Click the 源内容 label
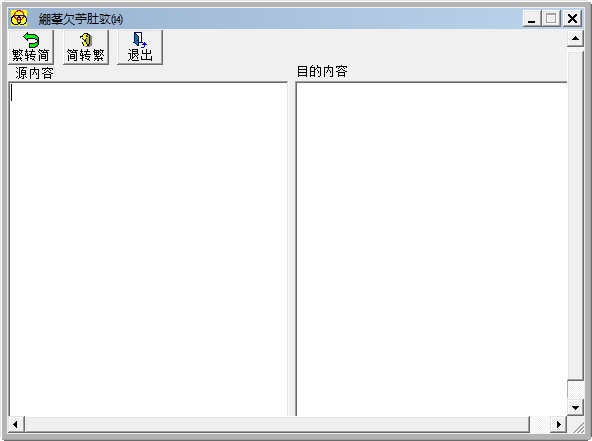This screenshot has width=592, height=441. coord(34,73)
